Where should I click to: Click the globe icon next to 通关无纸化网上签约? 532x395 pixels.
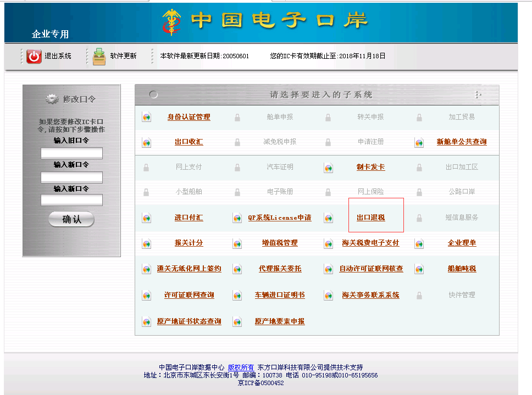pos(147,269)
